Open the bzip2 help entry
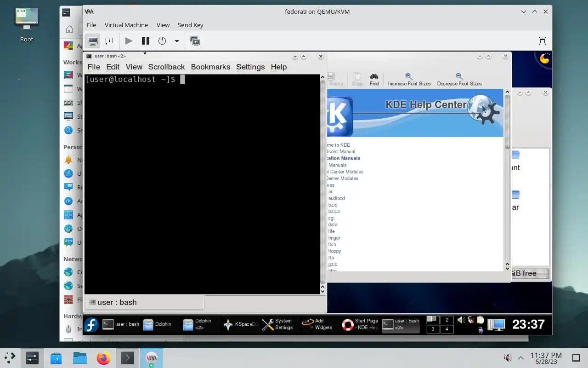Image resolution: width=588 pixels, height=368 pixels. (x=334, y=212)
